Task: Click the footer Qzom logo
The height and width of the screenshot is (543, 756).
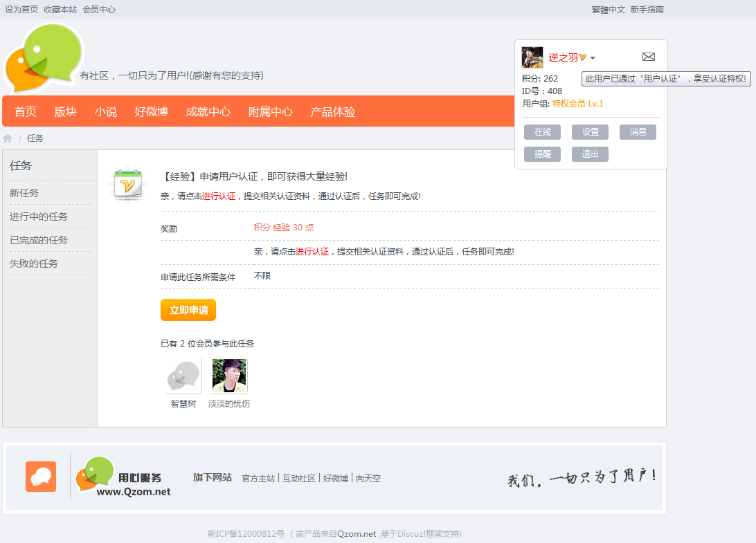Action: click(x=123, y=477)
